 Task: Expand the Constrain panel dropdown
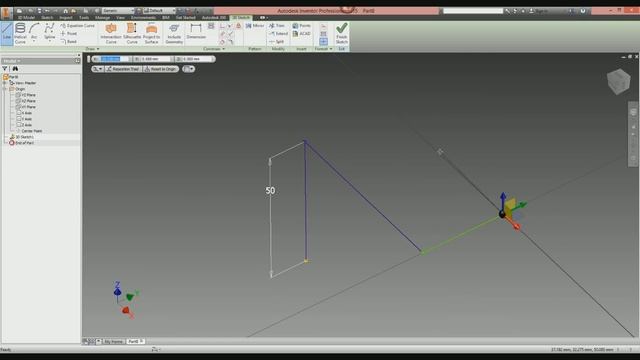(x=214, y=49)
